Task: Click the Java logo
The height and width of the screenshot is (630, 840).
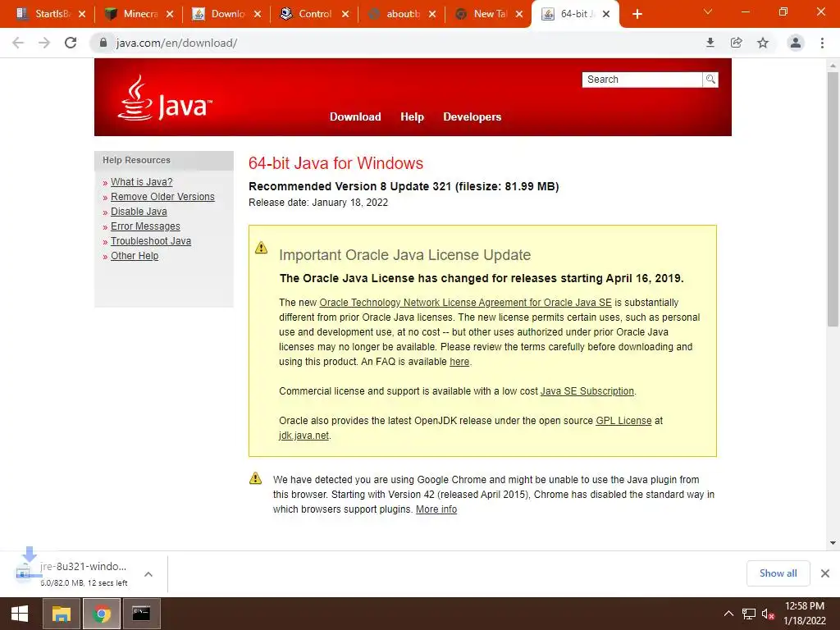Action: [x=164, y=98]
